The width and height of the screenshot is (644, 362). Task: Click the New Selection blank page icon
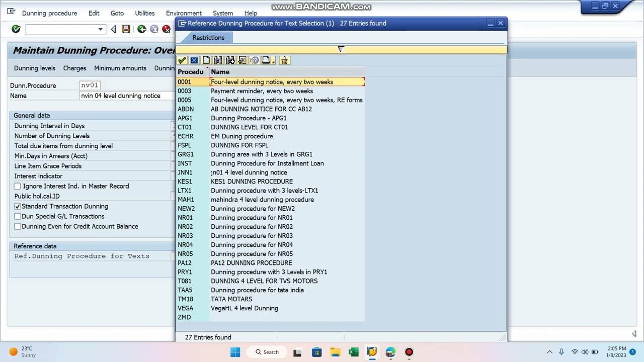(206, 60)
